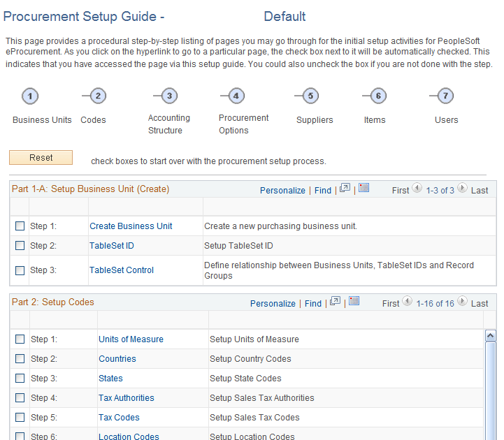The image size is (504, 440).
Task: Click the Users step label
Action: [x=447, y=120]
